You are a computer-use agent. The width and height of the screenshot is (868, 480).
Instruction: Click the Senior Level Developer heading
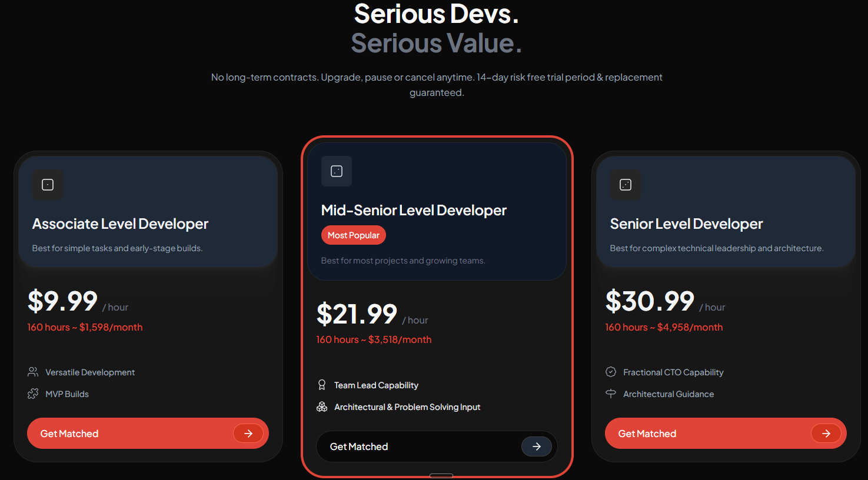tap(686, 224)
